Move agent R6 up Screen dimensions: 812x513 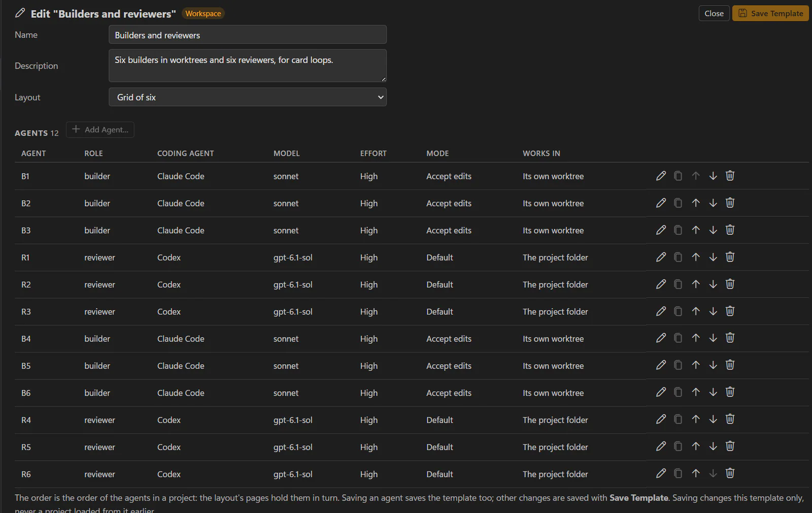click(696, 473)
